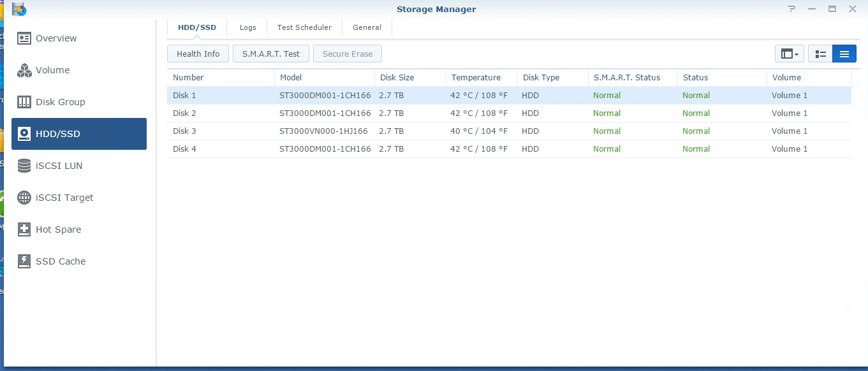Click the Volume column header in table
Viewport: 868px width, 371px height.
[x=809, y=78]
